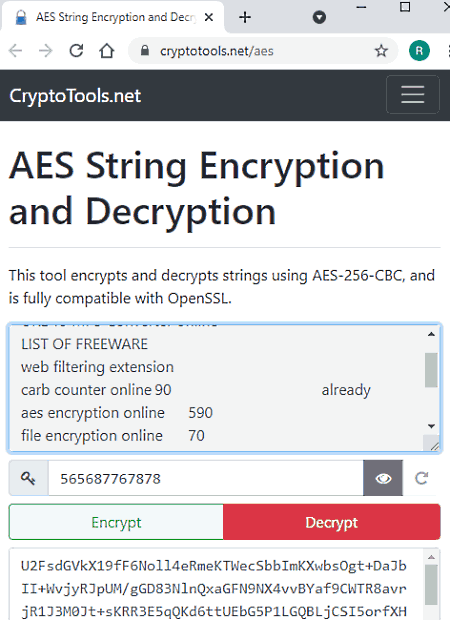Open a new browser tab
450x620 pixels.
click(x=245, y=17)
